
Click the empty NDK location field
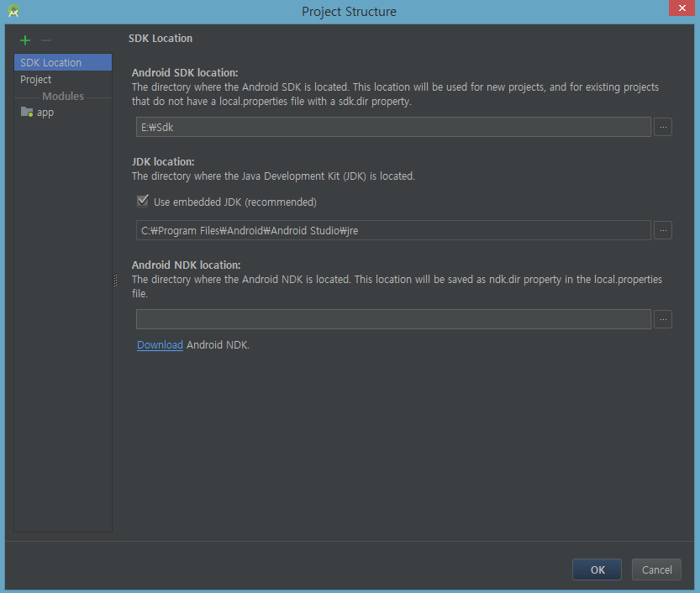coord(393,319)
